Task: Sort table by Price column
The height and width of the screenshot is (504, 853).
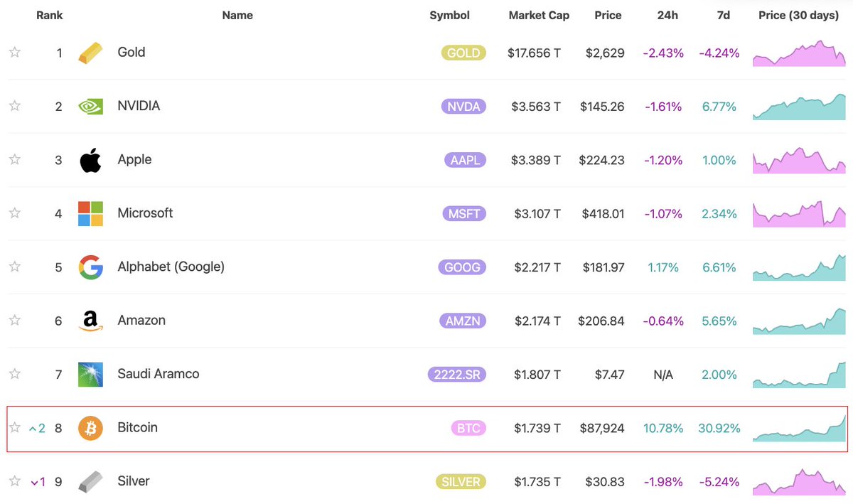Action: coord(608,15)
